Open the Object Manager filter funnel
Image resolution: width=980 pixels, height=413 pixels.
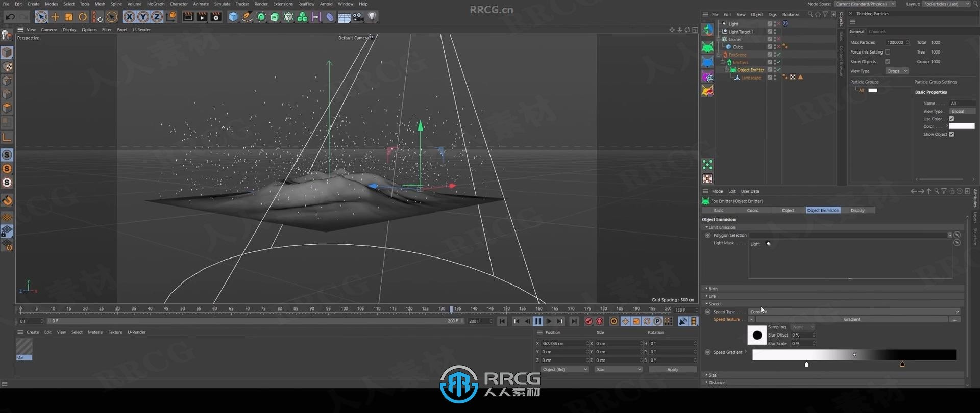click(x=825, y=14)
